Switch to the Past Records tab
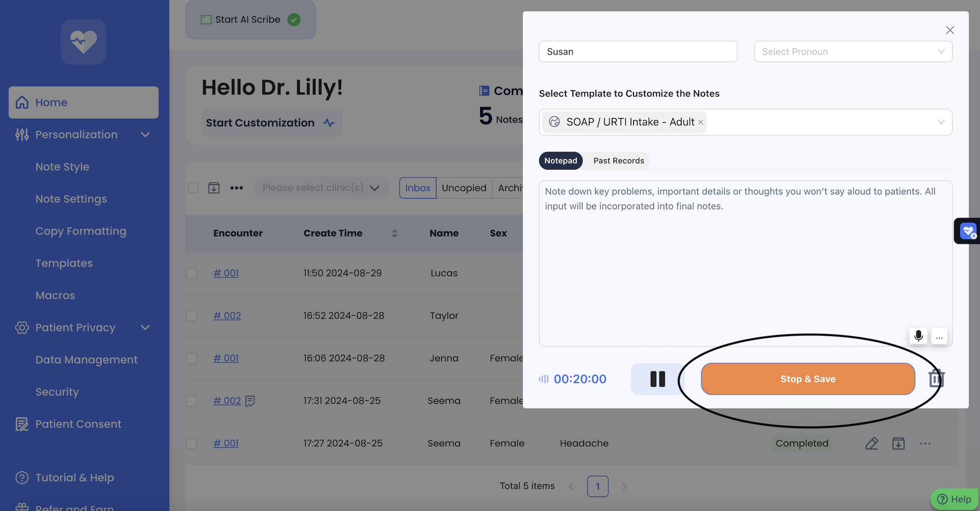 (x=618, y=161)
